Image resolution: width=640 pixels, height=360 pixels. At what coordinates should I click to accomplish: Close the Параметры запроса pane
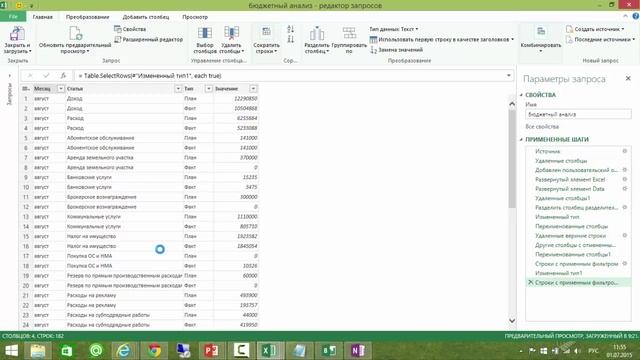click(x=628, y=78)
